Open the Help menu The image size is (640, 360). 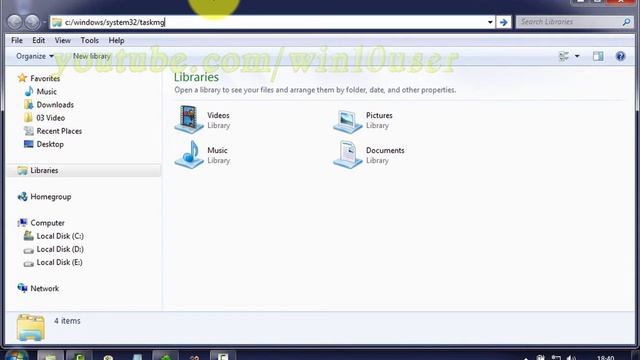[116, 40]
